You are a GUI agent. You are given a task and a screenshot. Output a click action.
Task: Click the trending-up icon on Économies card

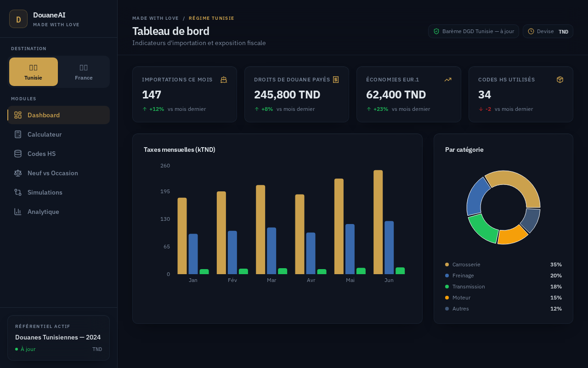point(448,80)
